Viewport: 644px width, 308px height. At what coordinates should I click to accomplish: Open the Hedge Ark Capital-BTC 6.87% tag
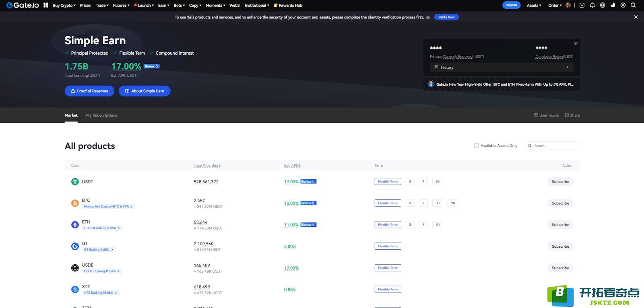point(108,206)
